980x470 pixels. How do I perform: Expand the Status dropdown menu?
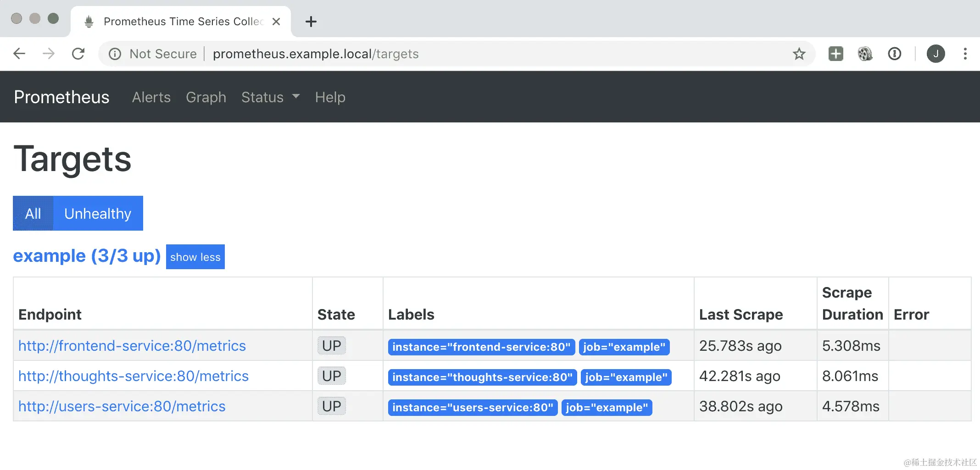[x=270, y=97]
